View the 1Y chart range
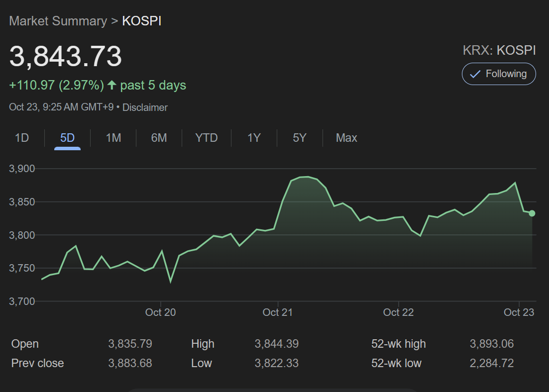Image resolution: width=549 pixels, height=392 pixels. pyautogui.click(x=253, y=138)
